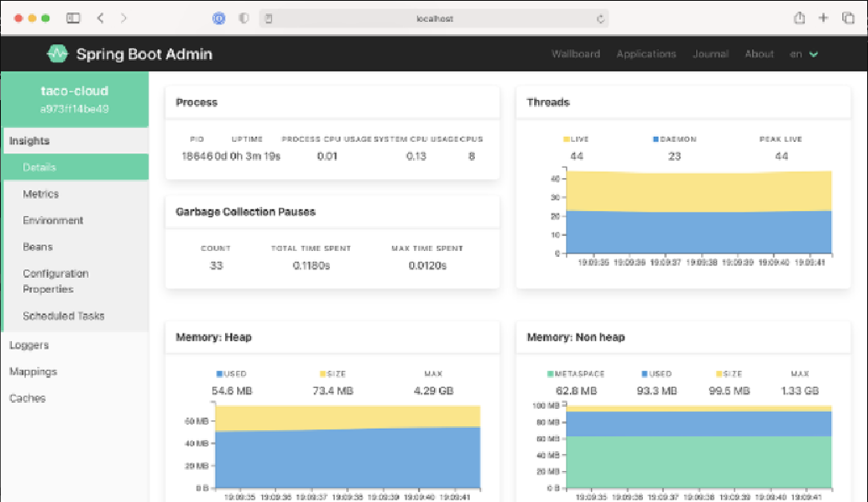
Task: Click the page icon in address bar
Action: click(269, 19)
